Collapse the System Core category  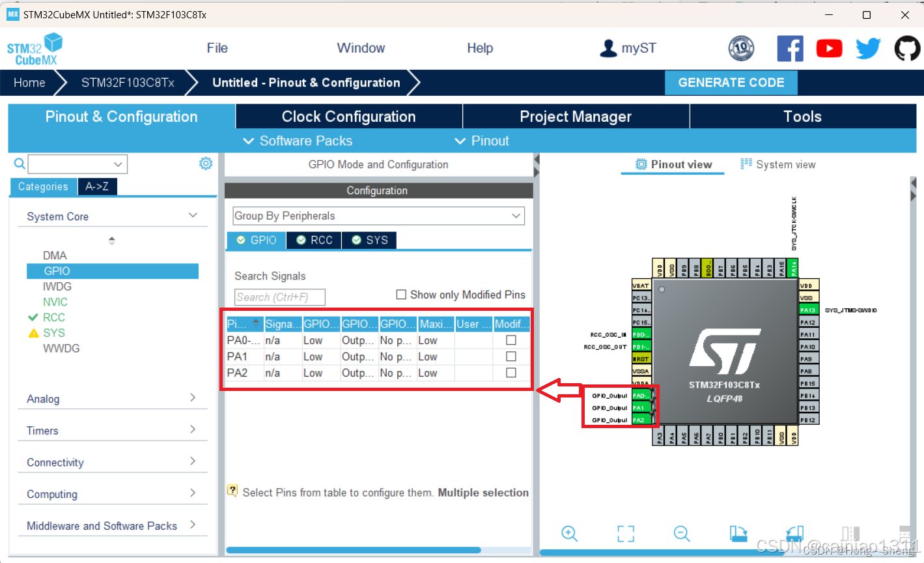click(x=193, y=216)
